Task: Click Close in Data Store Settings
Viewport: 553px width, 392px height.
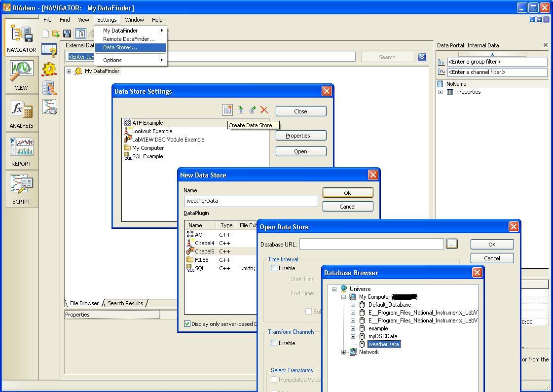Action: point(301,111)
